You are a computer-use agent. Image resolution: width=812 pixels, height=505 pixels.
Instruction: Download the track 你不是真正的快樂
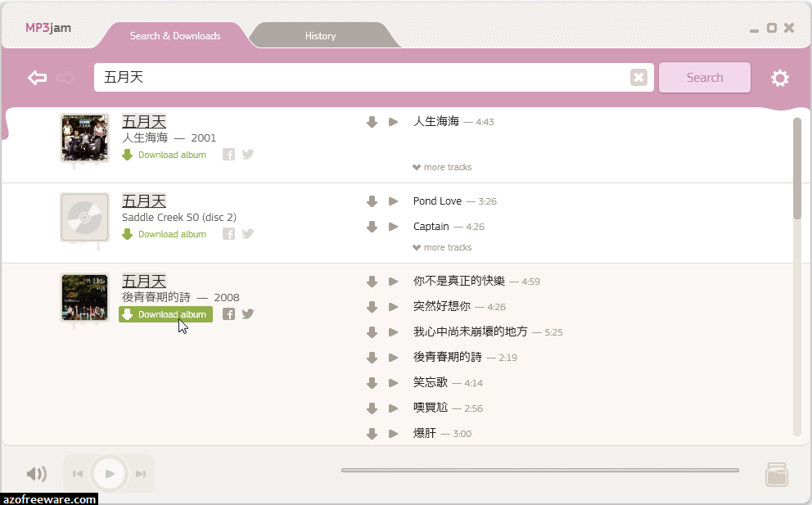(x=372, y=282)
